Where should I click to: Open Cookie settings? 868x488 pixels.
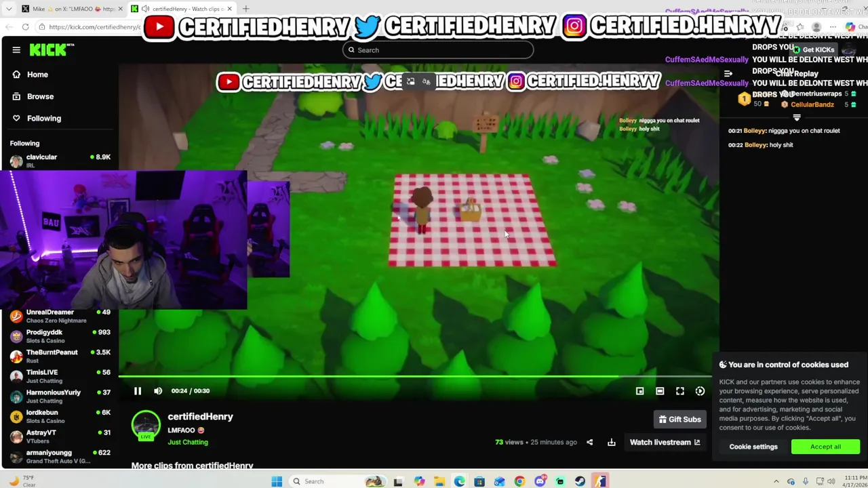pos(753,447)
